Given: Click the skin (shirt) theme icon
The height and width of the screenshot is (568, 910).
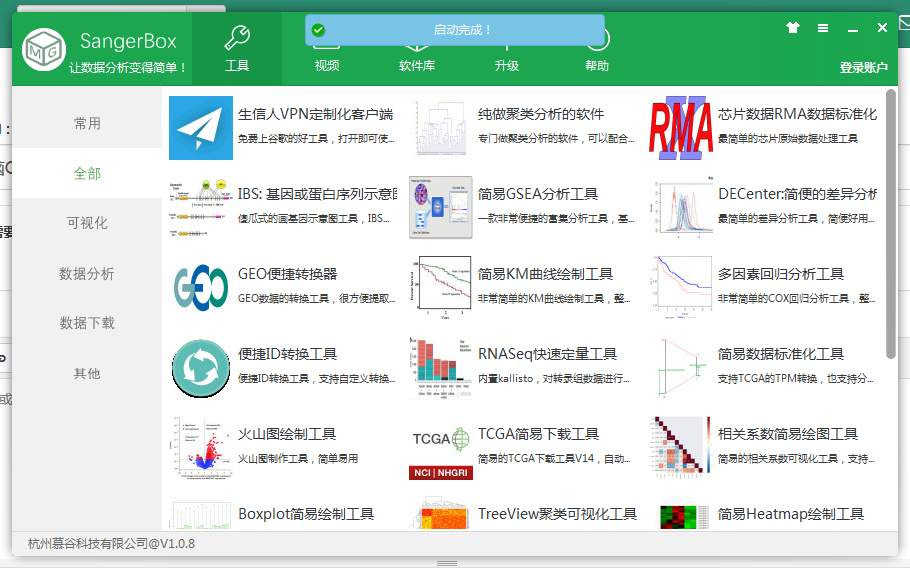Looking at the screenshot, I should 793,27.
